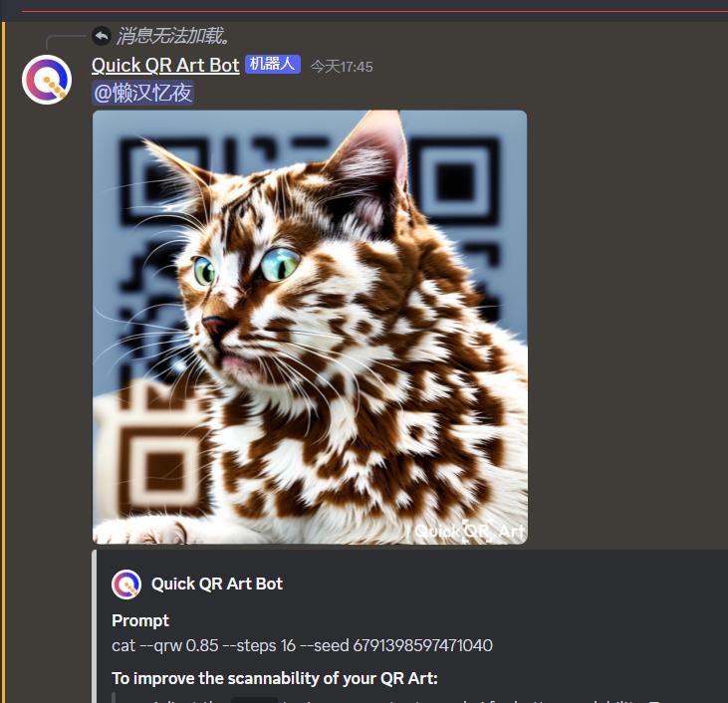Click the reply arrow icon above the message
The image size is (728, 703).
pyautogui.click(x=102, y=36)
